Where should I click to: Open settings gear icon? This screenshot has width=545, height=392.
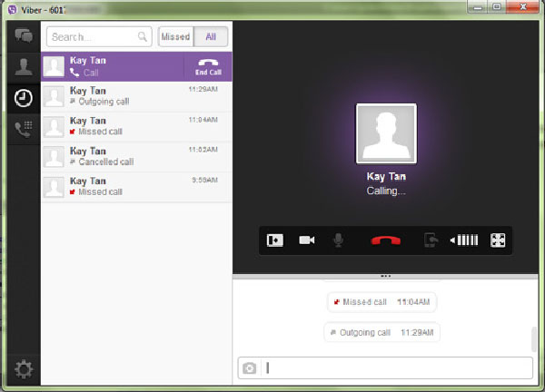coord(24,369)
